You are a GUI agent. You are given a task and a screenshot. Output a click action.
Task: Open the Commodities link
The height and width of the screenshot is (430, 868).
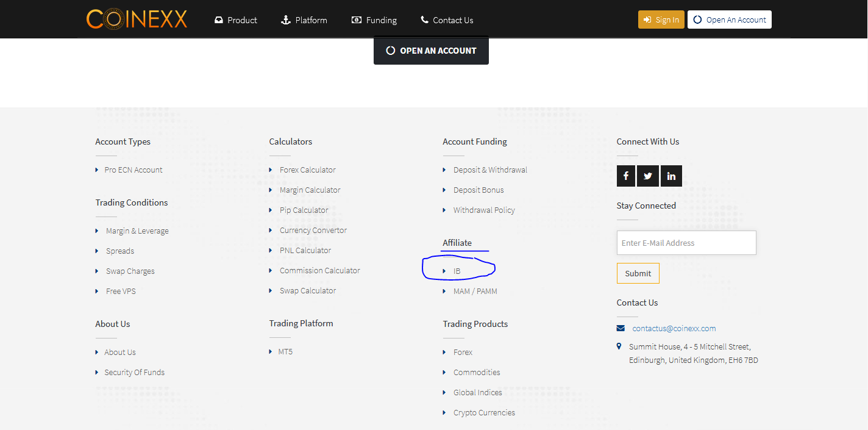477,372
